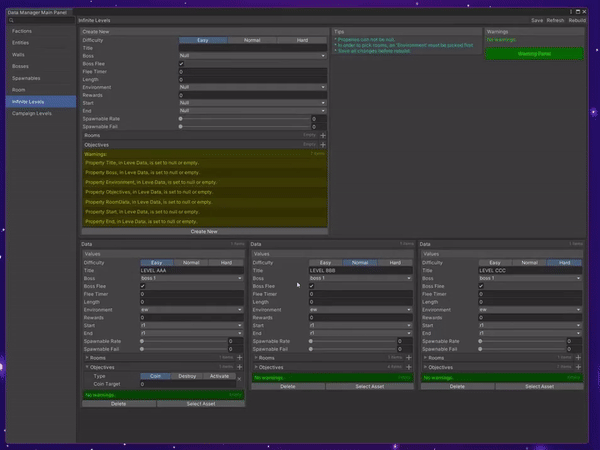Add an objective to LEVEL BBB
Screen dimensions: 600x450
click(x=409, y=367)
